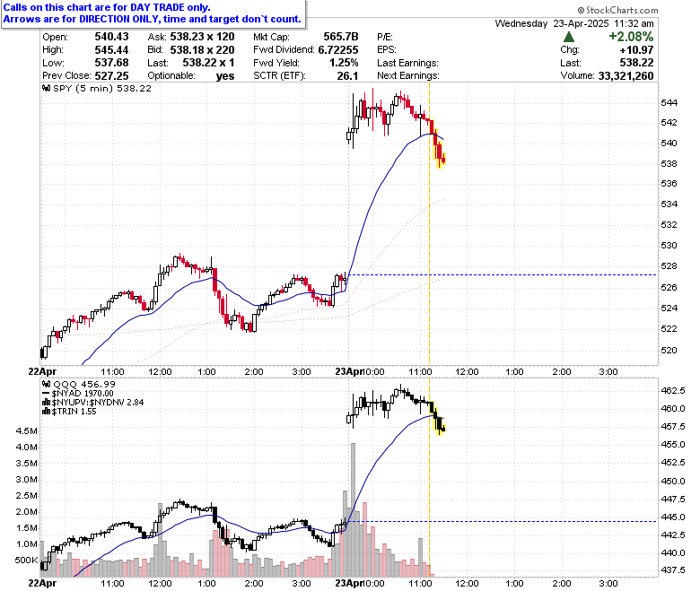This screenshot has width=700, height=591.
Task: Click the Arrows are for DIRECTION ONLY notice
Action: click(153, 19)
